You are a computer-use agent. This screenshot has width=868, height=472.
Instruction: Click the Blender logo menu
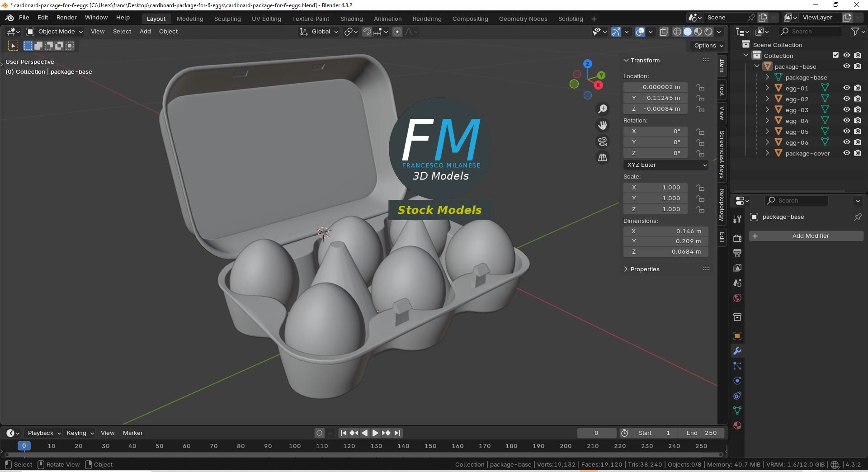pos(9,18)
